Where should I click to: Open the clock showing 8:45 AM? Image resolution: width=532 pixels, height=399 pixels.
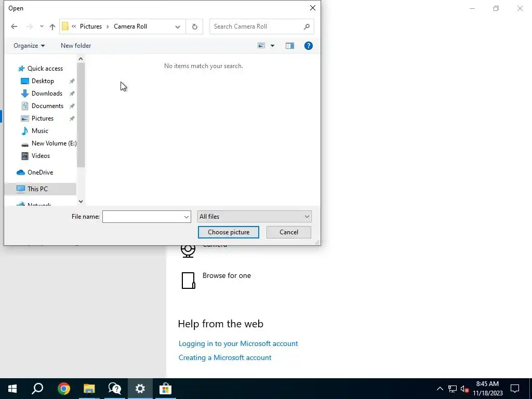pos(487,389)
